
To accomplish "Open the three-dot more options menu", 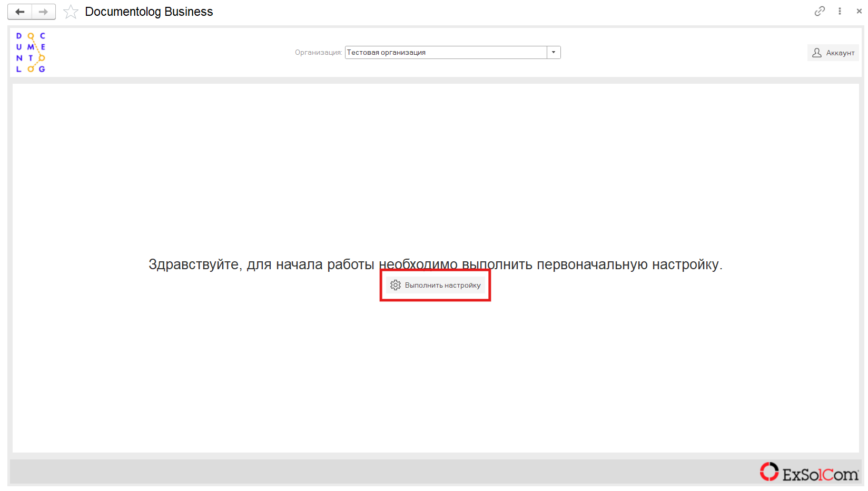I will point(840,11).
